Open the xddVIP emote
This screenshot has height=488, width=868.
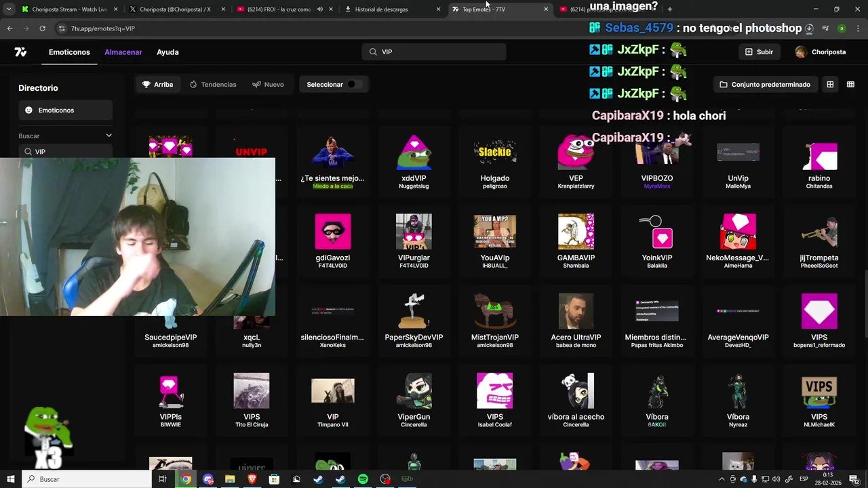tap(414, 163)
